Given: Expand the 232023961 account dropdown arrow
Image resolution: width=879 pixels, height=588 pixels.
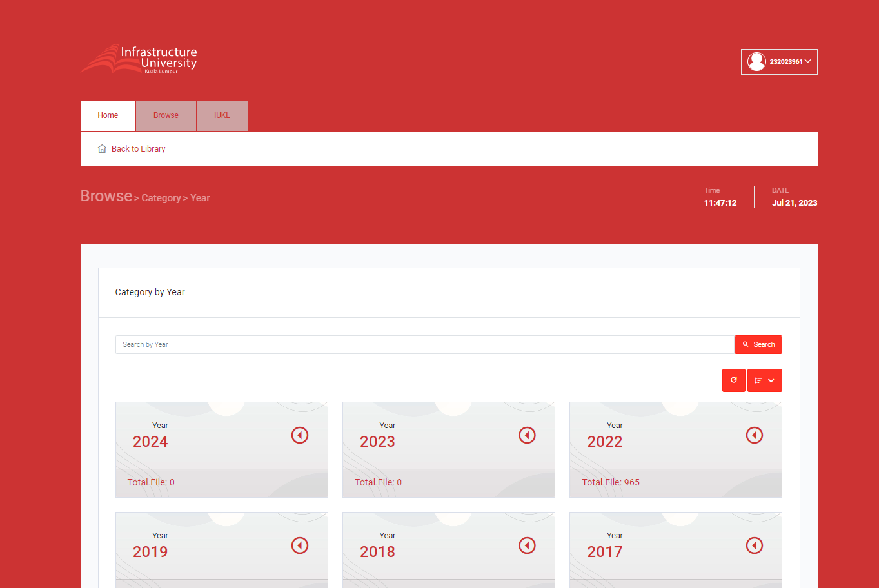Looking at the screenshot, I should tap(808, 61).
